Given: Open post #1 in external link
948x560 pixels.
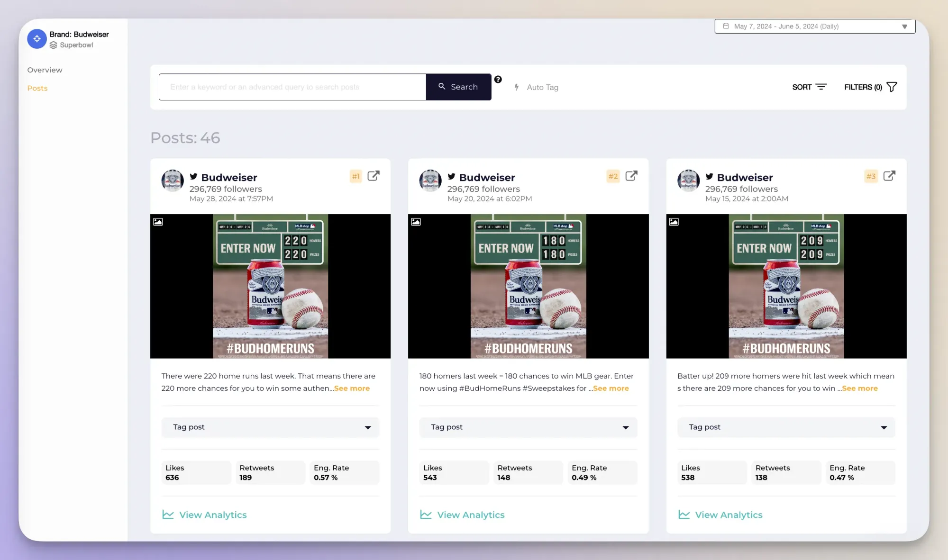Looking at the screenshot, I should [374, 176].
